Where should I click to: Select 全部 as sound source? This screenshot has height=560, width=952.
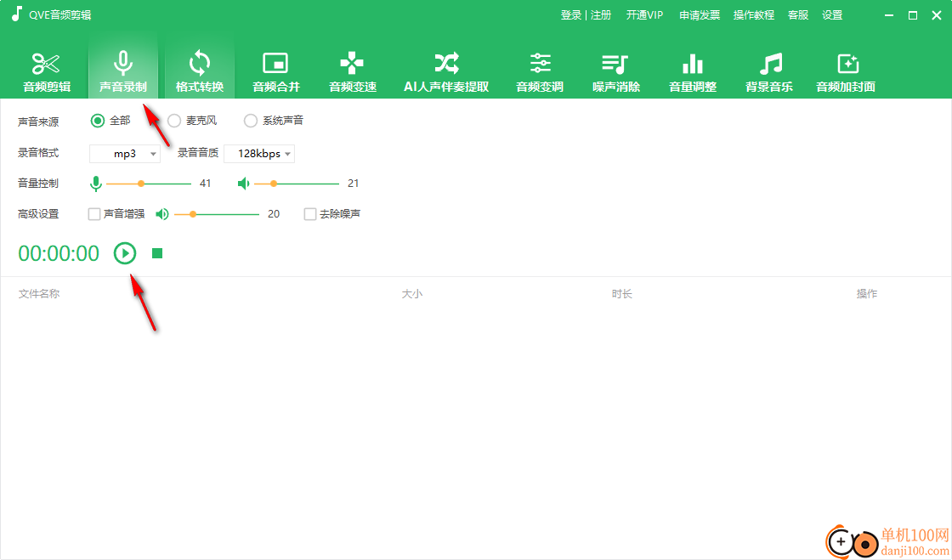[x=110, y=121]
